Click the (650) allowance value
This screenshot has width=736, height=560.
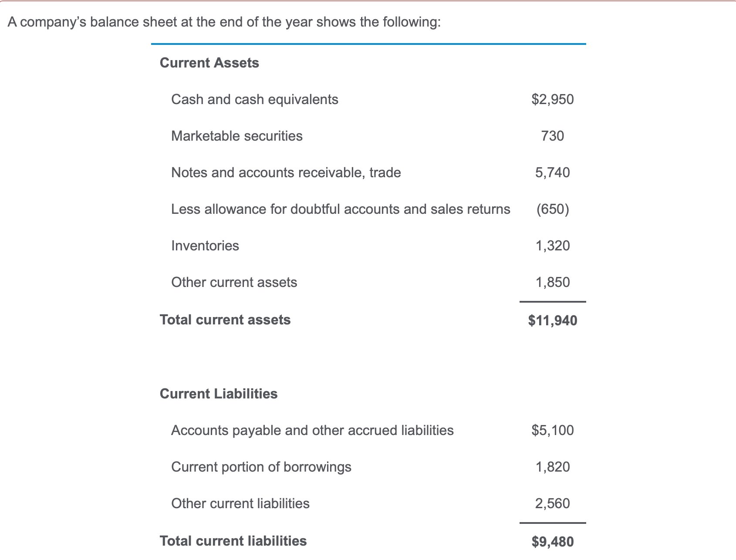pyautogui.click(x=553, y=209)
